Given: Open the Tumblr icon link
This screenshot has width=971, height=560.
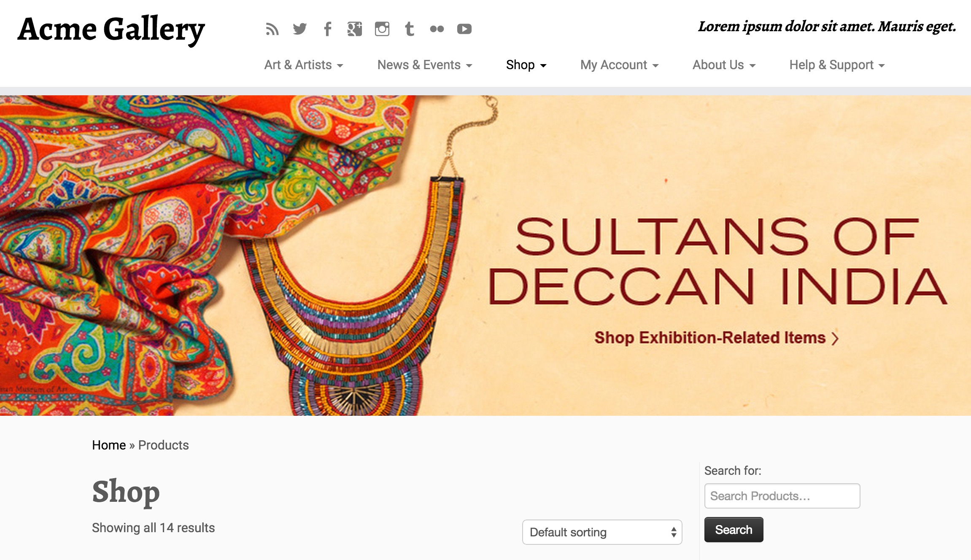Looking at the screenshot, I should [x=409, y=29].
